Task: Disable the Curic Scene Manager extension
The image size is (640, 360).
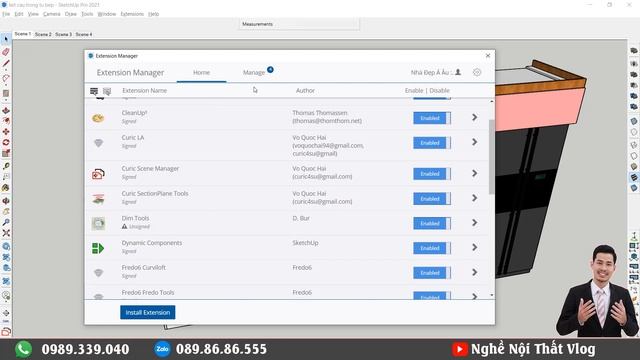Action: tap(432, 174)
